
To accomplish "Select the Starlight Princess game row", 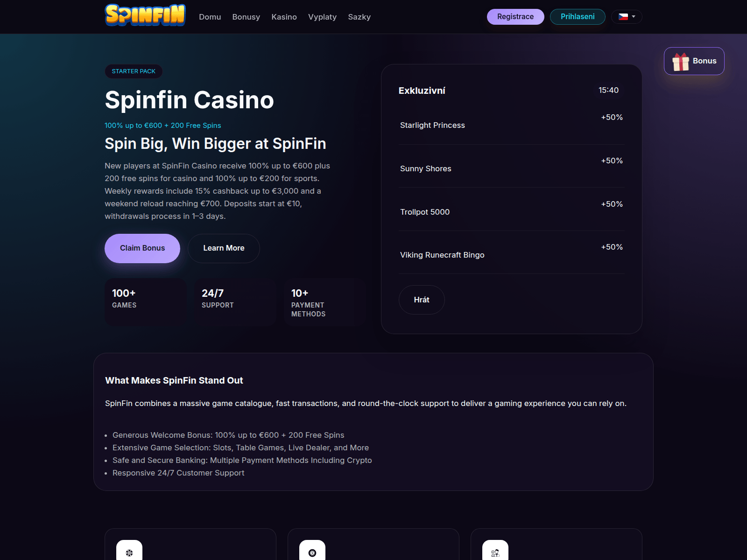I will (x=432, y=125).
